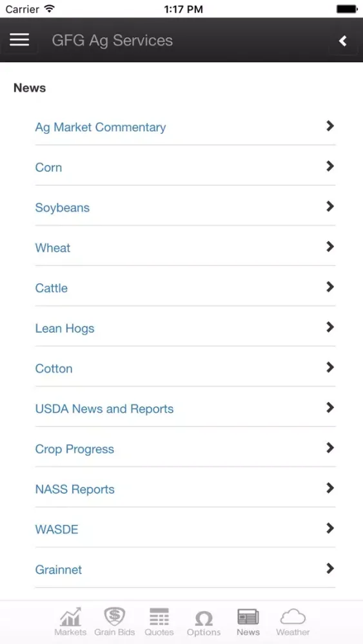Viewport: 363px width, 644px height.
Task: Open the Grain Bids dollar icon
Action: pyautogui.click(x=115, y=617)
